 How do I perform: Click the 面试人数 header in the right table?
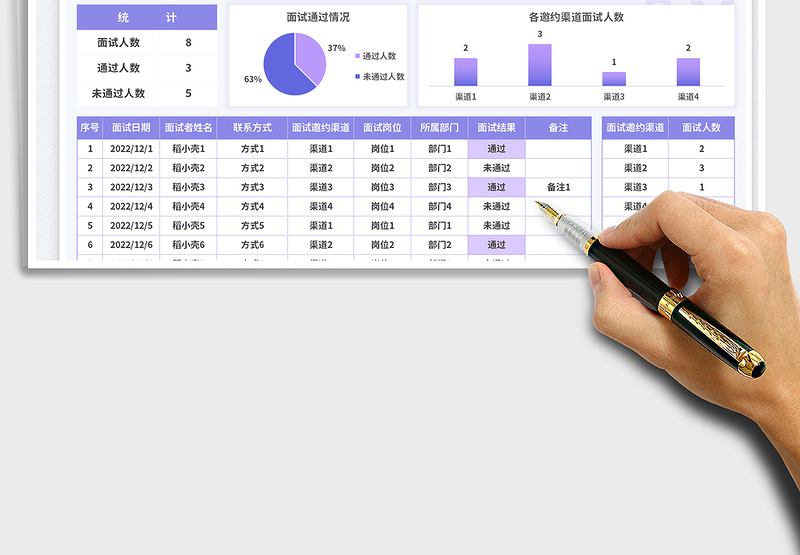tap(701, 128)
